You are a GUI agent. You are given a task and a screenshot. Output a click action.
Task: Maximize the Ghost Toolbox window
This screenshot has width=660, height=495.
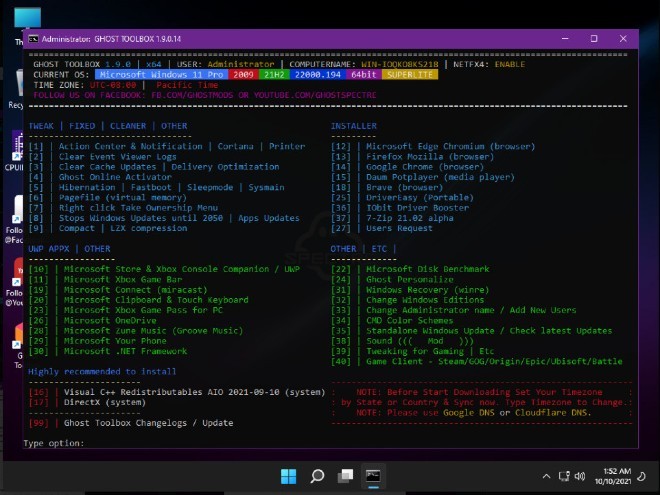[x=593, y=38]
